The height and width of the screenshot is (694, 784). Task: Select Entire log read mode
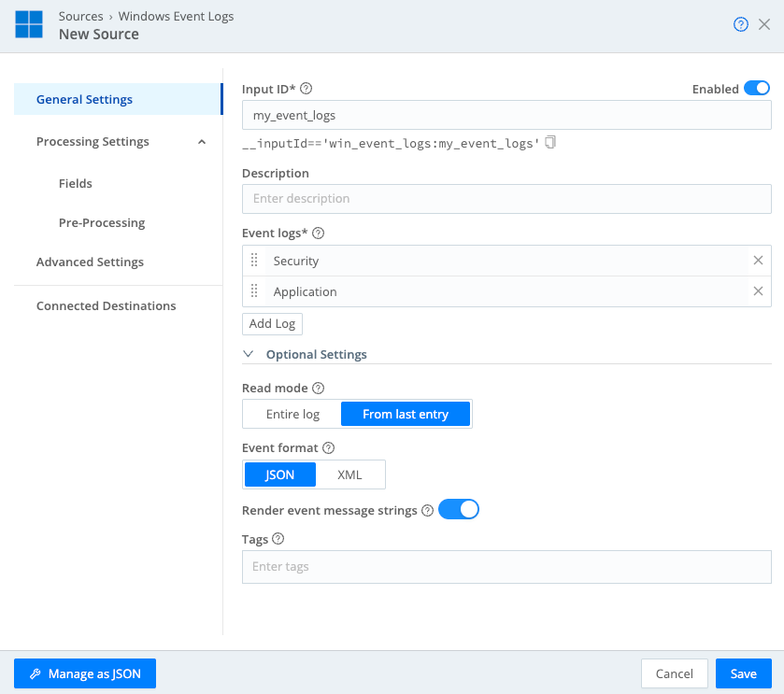291,413
